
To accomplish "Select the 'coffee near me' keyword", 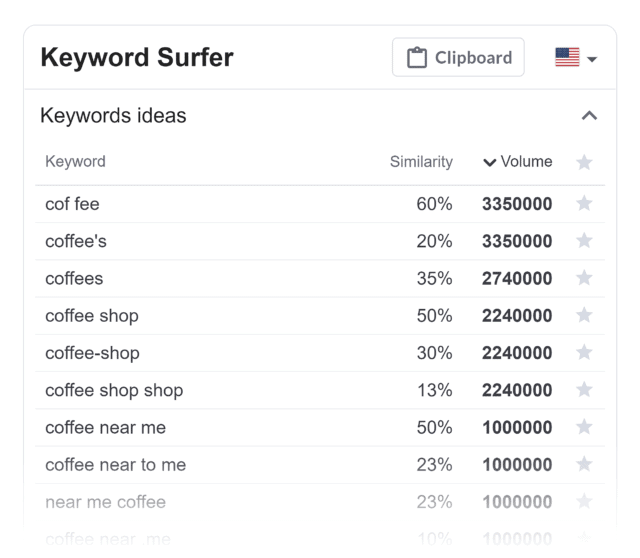I will coord(105,427).
